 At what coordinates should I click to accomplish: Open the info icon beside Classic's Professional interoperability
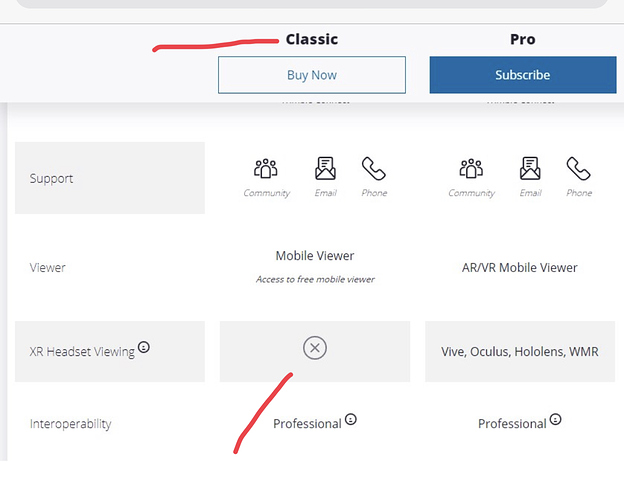click(x=351, y=420)
